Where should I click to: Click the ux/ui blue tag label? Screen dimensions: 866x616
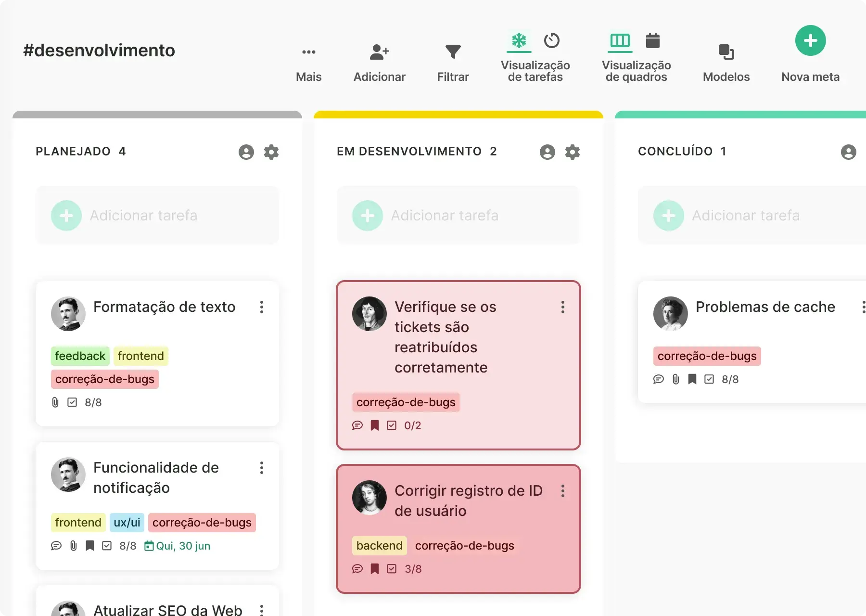[x=127, y=523]
